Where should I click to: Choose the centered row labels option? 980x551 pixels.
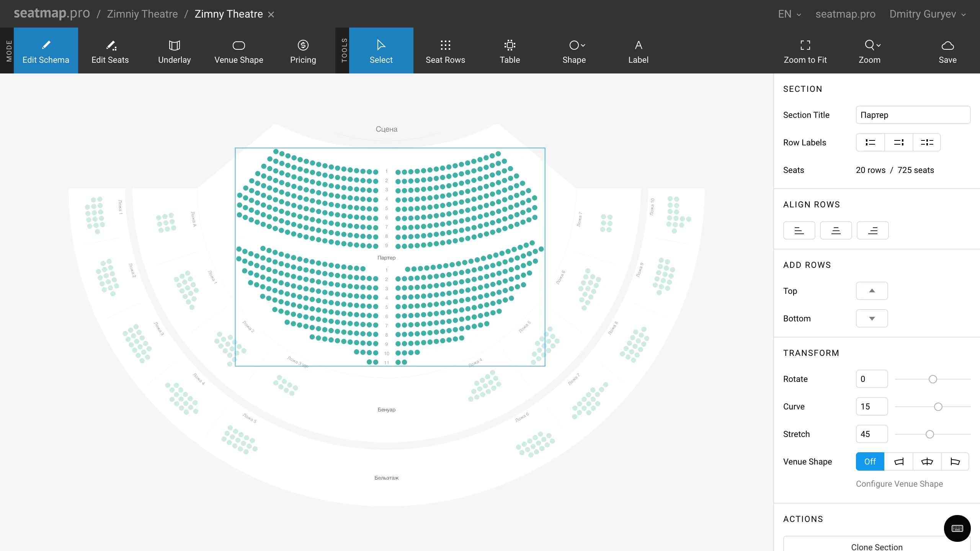(x=927, y=142)
